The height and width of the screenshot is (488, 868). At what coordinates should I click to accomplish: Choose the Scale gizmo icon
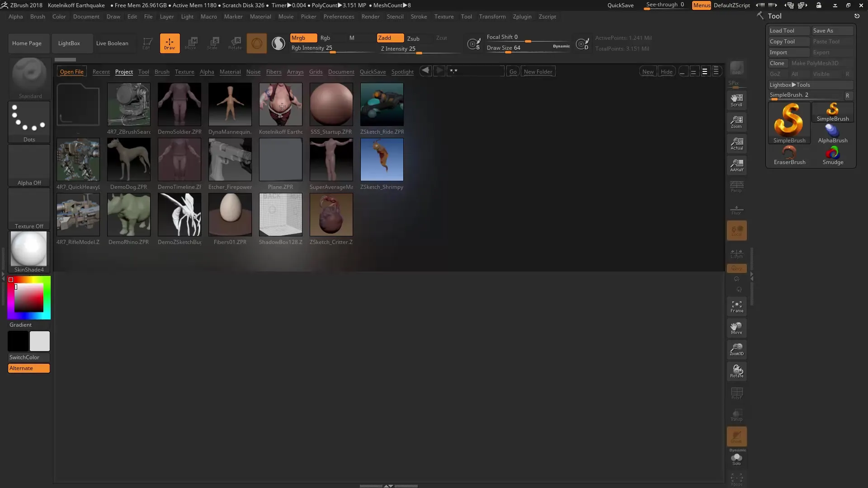(x=213, y=43)
